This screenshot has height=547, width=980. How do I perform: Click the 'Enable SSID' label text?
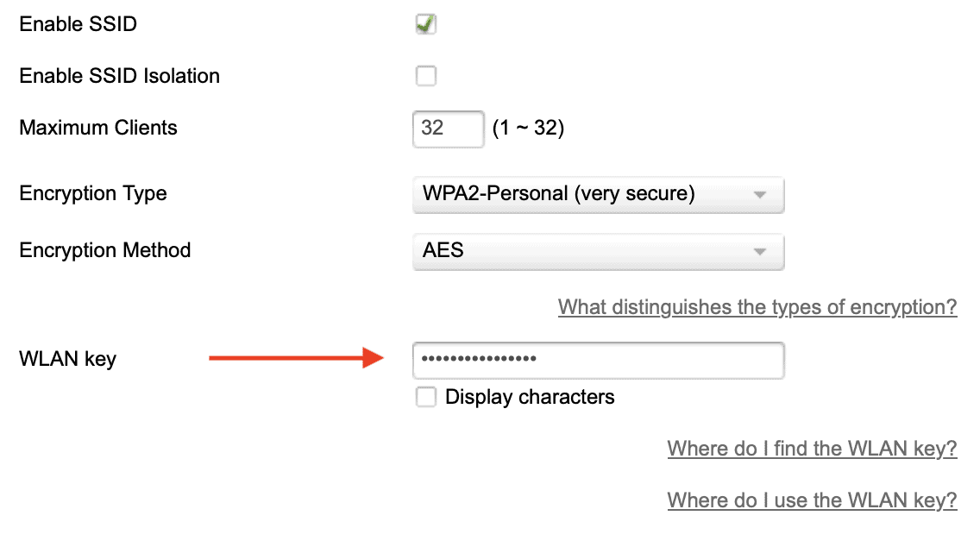point(79,24)
